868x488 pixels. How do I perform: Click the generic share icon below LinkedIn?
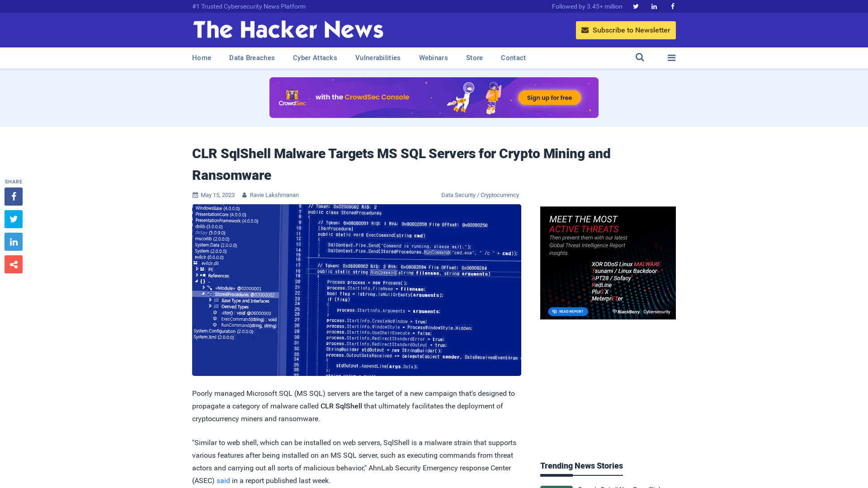coord(14,264)
